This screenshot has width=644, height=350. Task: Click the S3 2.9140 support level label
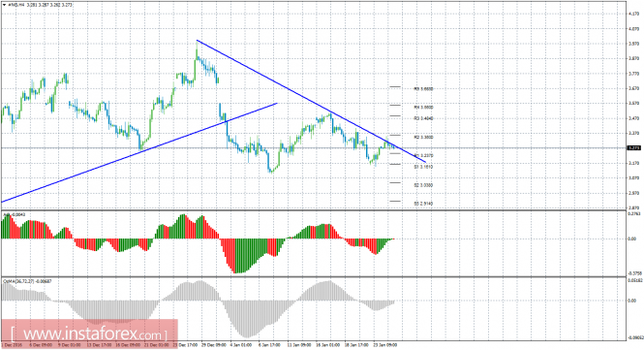[423, 204]
